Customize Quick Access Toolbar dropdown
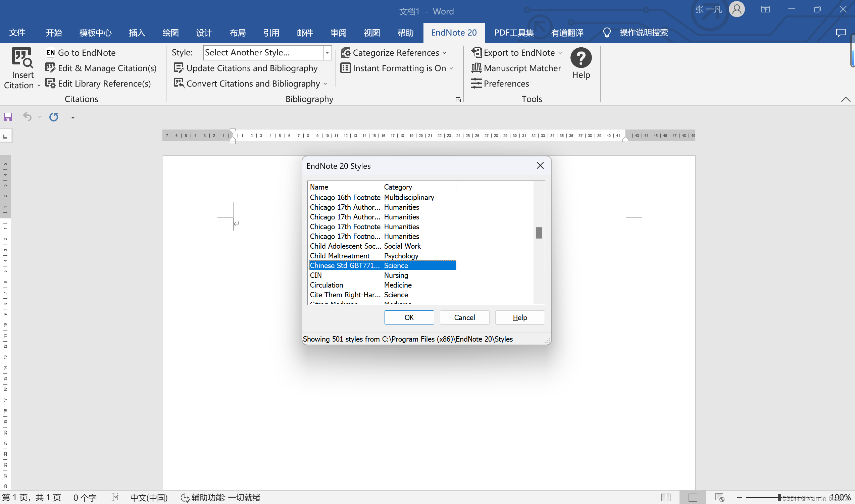The image size is (855, 504). (x=73, y=117)
